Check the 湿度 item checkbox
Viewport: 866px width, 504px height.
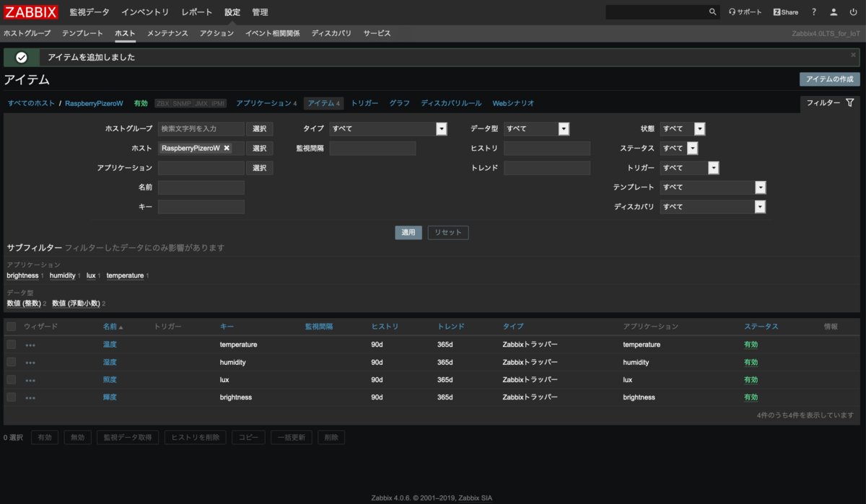[11, 362]
